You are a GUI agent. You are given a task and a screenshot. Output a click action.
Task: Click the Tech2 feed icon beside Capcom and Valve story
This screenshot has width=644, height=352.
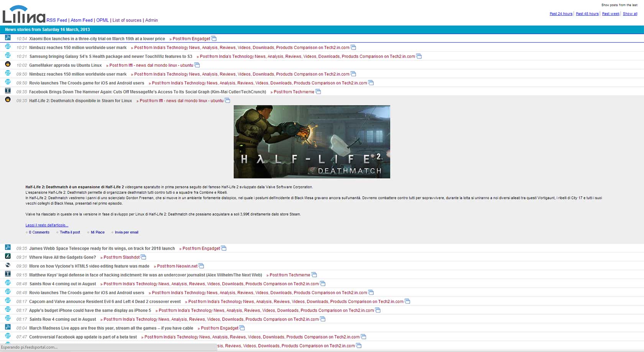pos(8,300)
